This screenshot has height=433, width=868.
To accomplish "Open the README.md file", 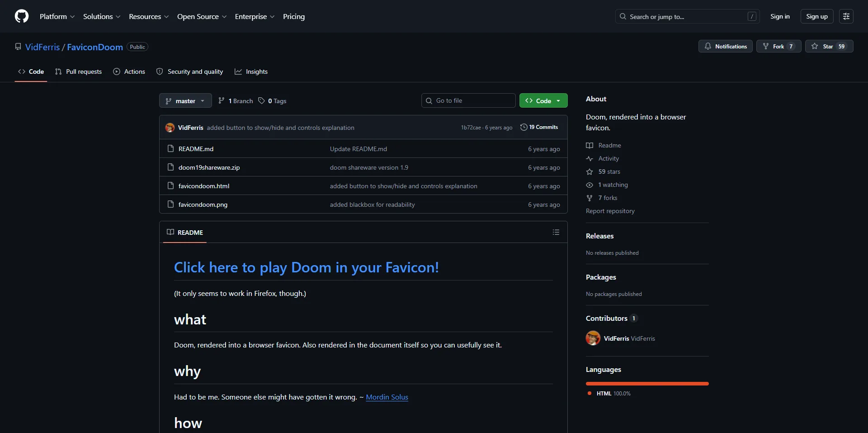I will pos(196,149).
